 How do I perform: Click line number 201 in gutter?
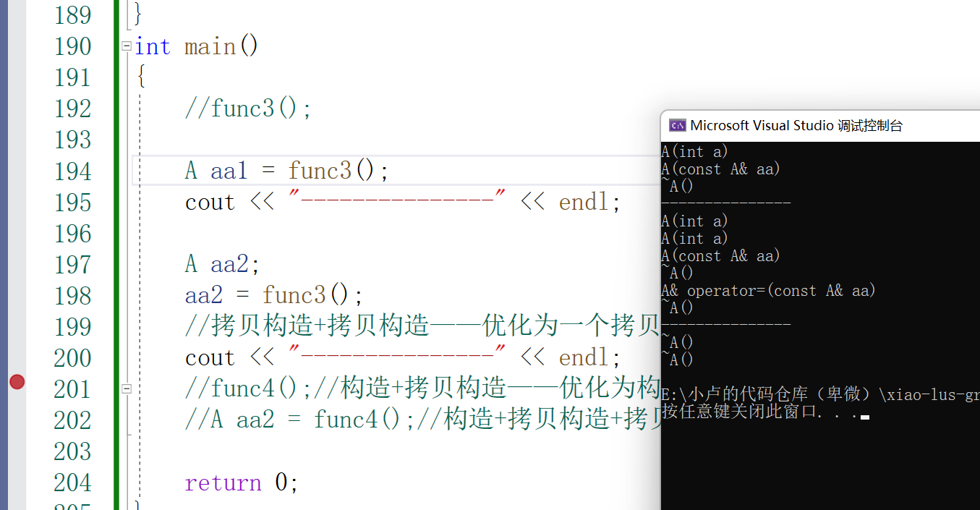click(73, 389)
